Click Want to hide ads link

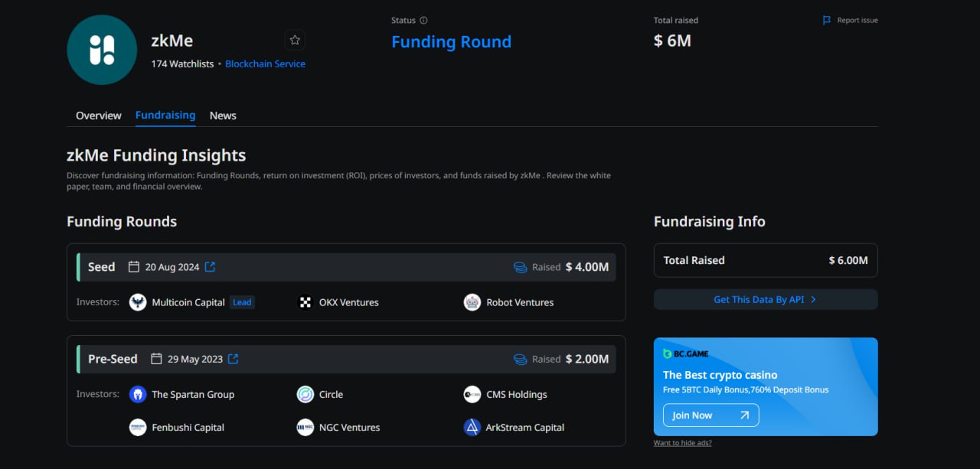(683, 443)
